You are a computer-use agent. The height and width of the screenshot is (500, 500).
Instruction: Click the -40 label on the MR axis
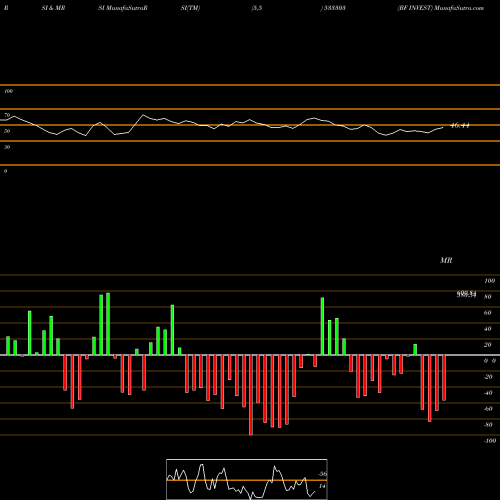pos(488,393)
